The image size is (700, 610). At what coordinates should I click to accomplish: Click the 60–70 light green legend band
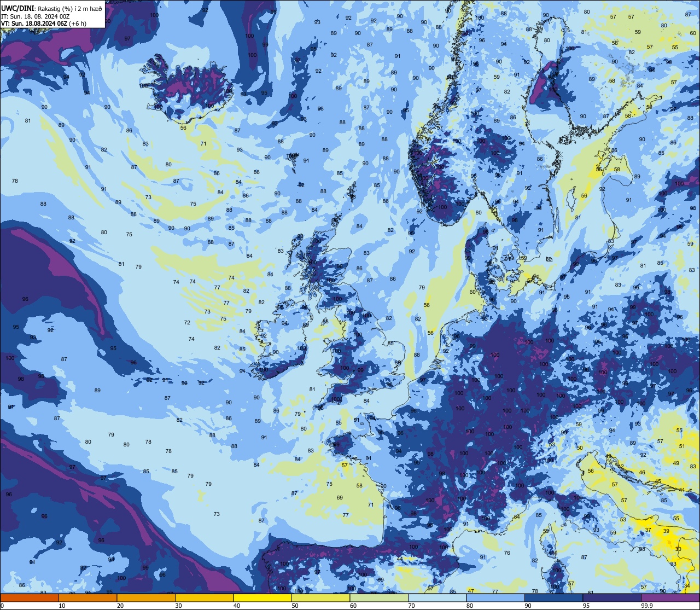click(x=379, y=597)
